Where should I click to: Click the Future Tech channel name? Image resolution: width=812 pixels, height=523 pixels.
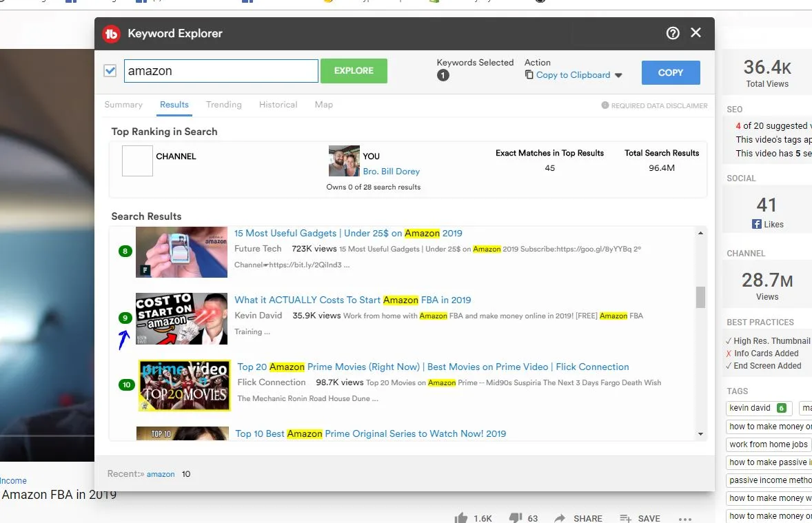point(258,249)
